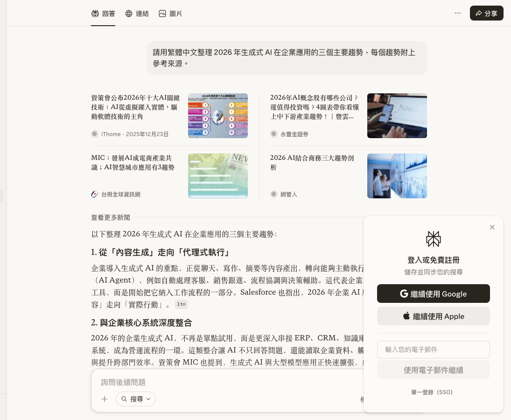This screenshot has height=420, width=511.
Task: Click the thumbnail of people at data wall
Action: click(397, 176)
